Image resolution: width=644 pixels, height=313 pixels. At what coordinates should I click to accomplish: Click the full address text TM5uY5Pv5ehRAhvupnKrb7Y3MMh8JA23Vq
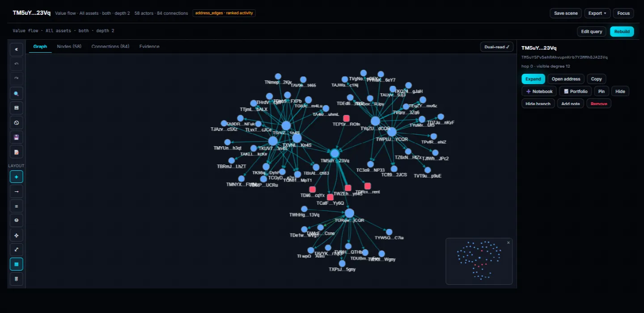pos(564,57)
